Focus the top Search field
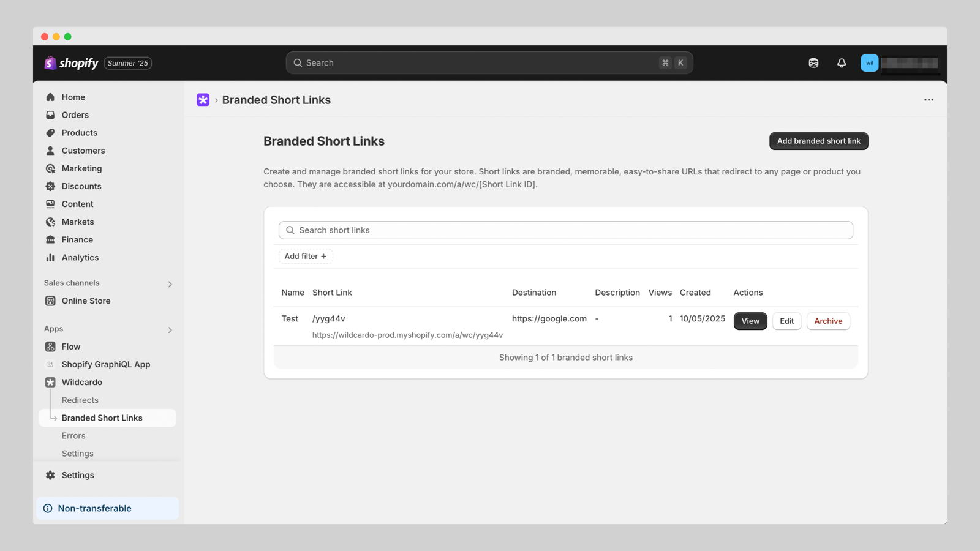 pos(489,63)
